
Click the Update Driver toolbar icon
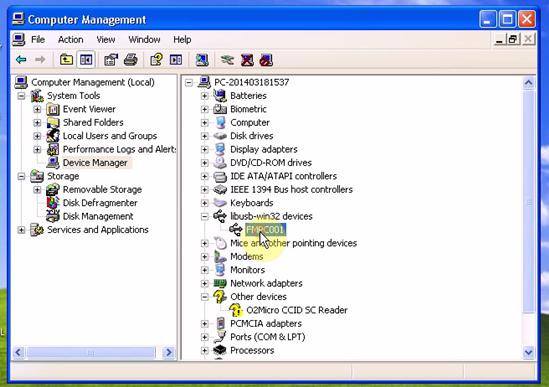[227, 60]
